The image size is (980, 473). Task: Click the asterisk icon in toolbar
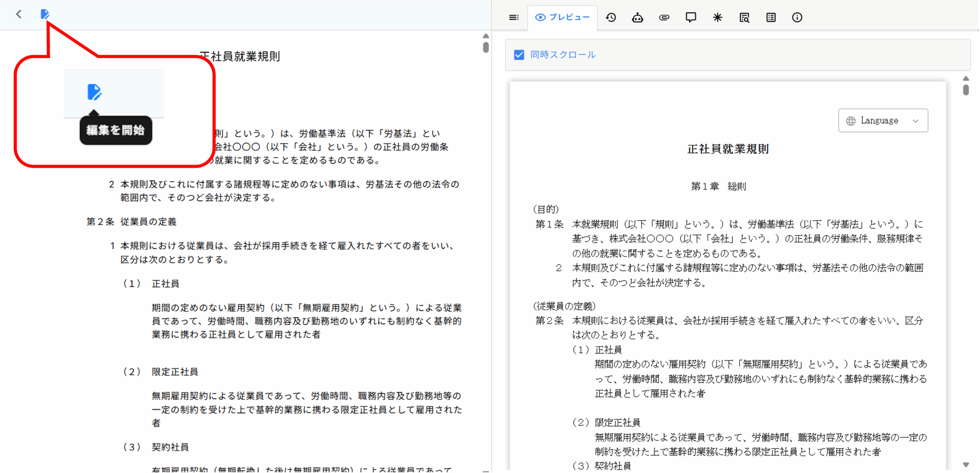[717, 17]
